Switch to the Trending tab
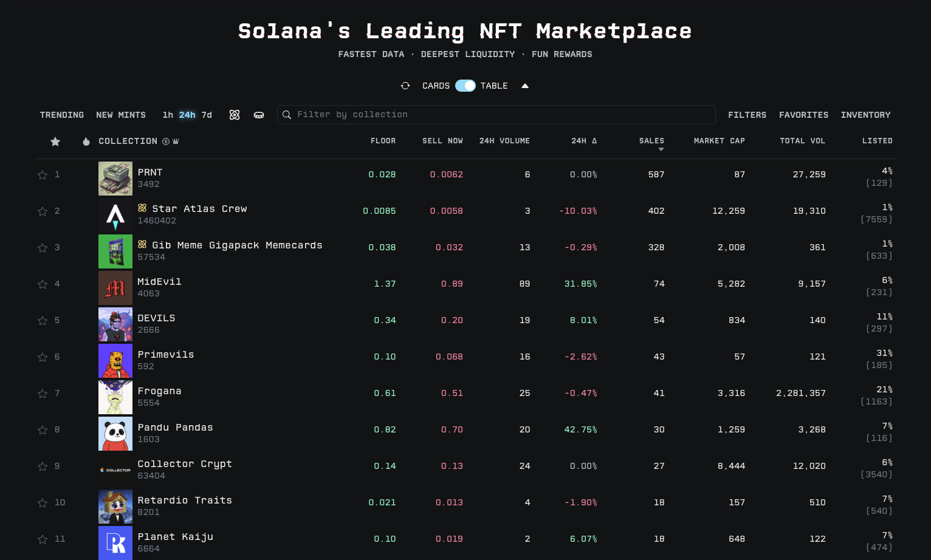The height and width of the screenshot is (560, 931). click(x=62, y=115)
